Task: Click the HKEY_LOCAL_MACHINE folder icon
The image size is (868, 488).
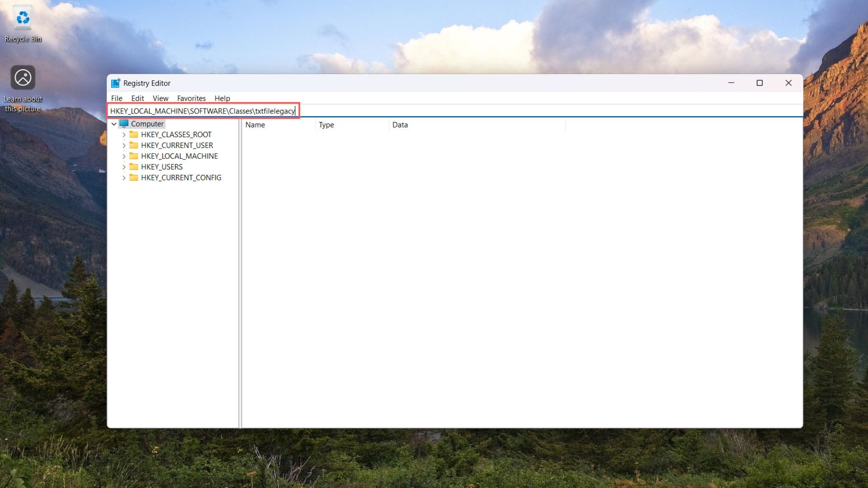Action: [x=134, y=156]
